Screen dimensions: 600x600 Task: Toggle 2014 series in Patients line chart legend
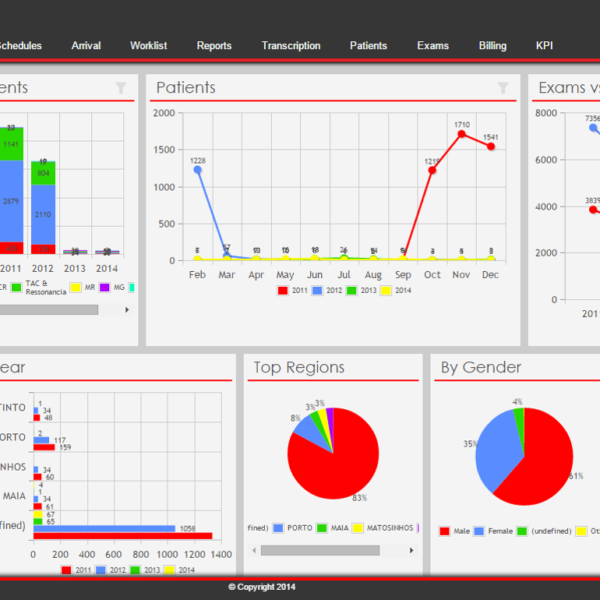pyautogui.click(x=396, y=290)
